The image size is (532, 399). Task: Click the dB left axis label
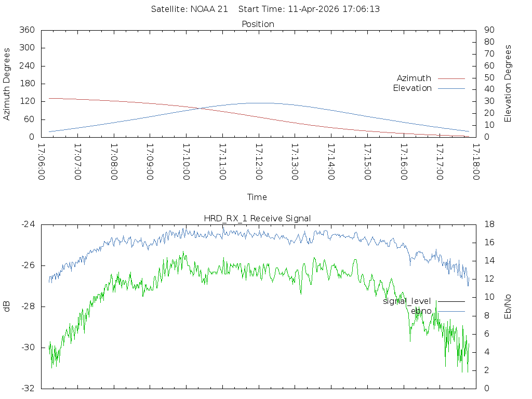coord(7,306)
